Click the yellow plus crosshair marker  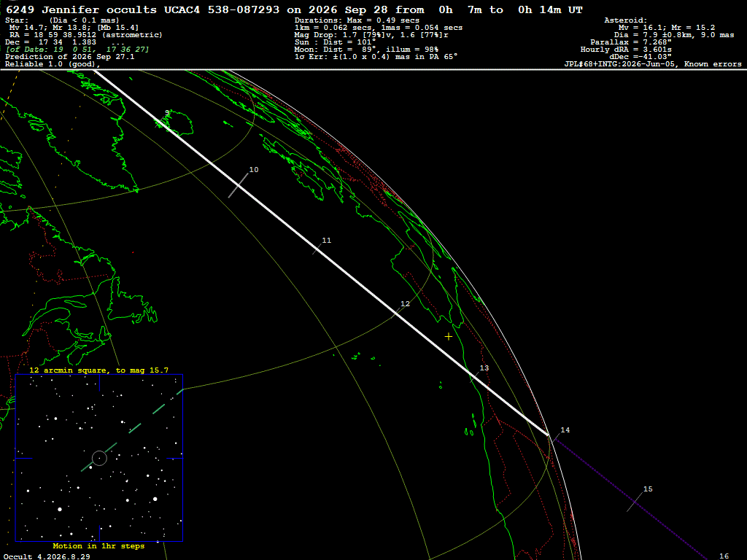[x=449, y=337]
